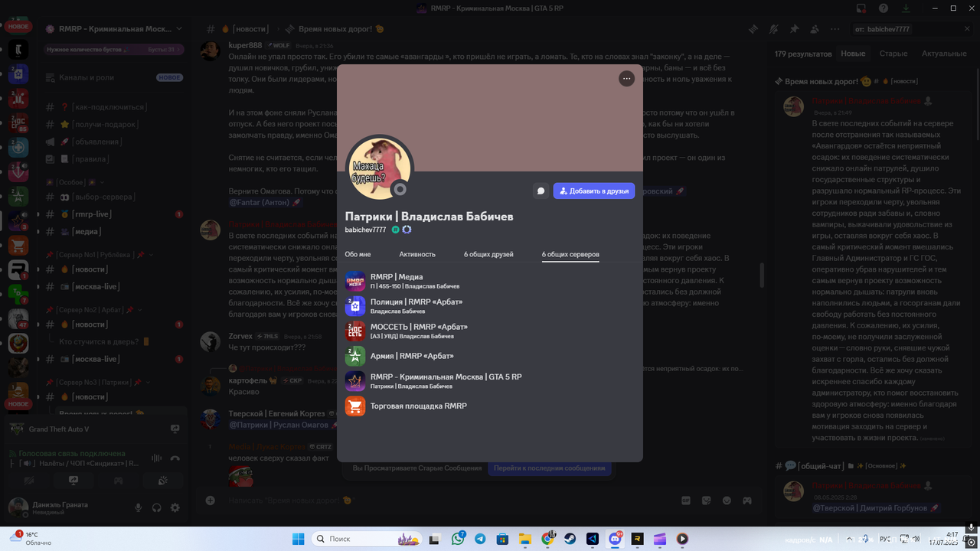Open Полиция | RMRP «Арбат» mutual server
The image size is (980, 551).
click(490, 306)
